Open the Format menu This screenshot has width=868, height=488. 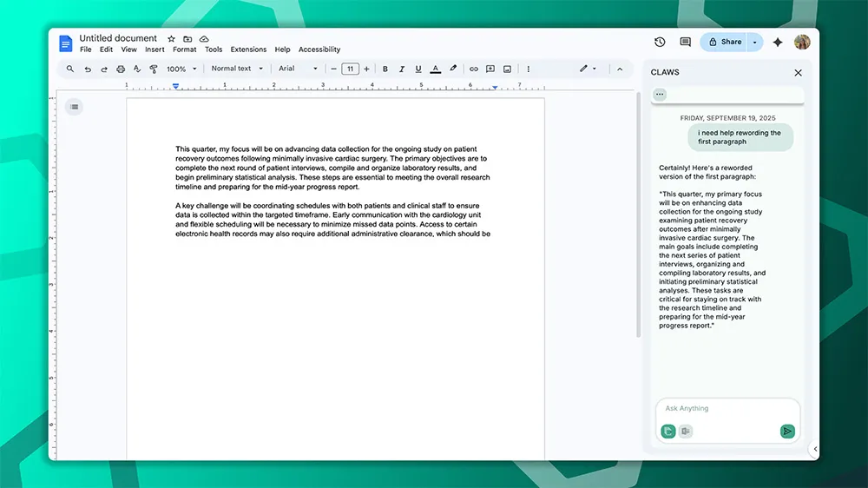[x=184, y=49]
